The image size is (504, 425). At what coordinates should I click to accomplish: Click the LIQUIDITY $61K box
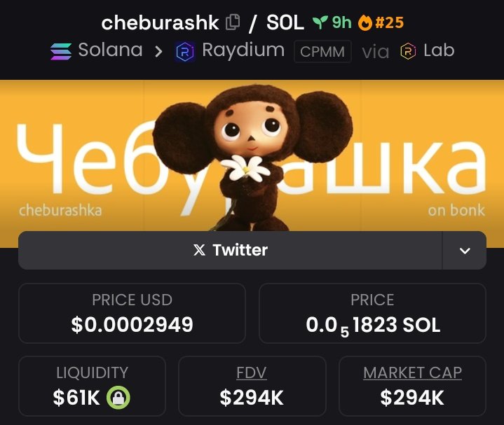click(x=93, y=386)
